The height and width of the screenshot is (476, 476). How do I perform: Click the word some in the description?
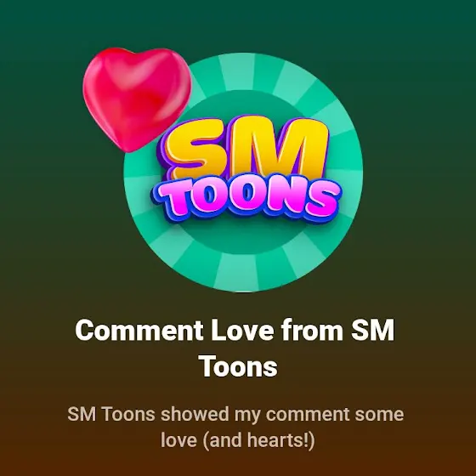[379, 415]
